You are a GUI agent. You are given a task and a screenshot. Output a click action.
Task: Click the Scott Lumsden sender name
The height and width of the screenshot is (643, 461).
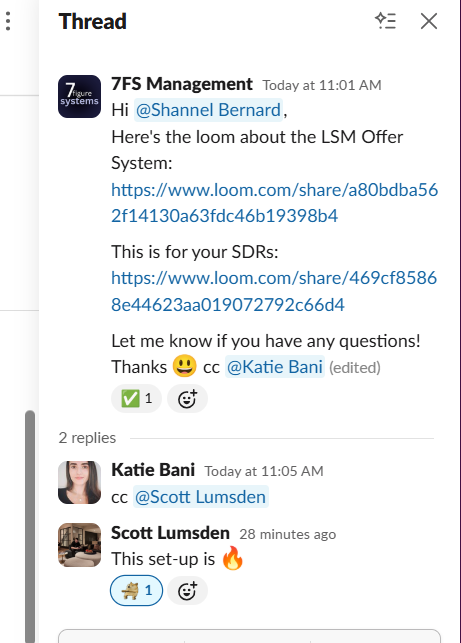(170, 533)
